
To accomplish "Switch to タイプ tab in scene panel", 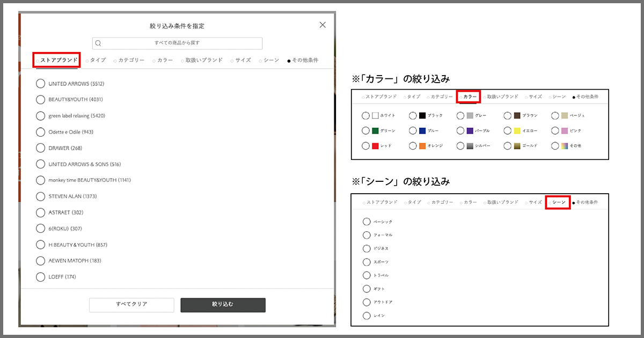I will pyautogui.click(x=414, y=202).
